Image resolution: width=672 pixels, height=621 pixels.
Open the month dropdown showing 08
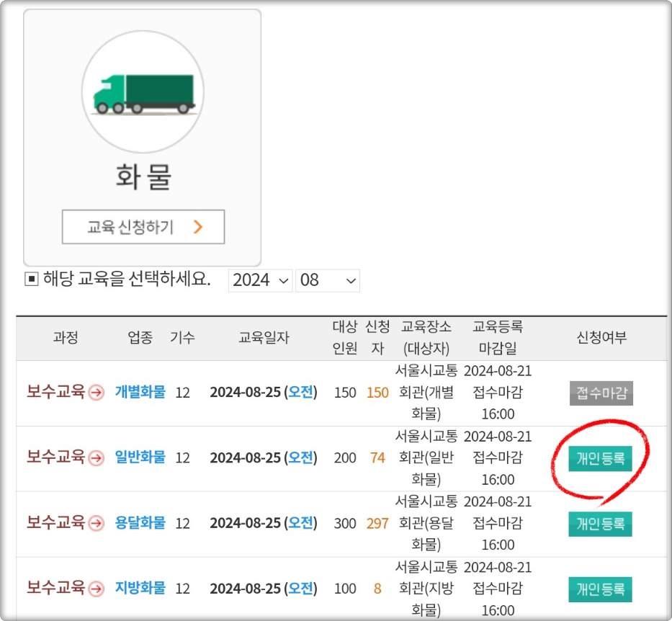click(x=328, y=280)
